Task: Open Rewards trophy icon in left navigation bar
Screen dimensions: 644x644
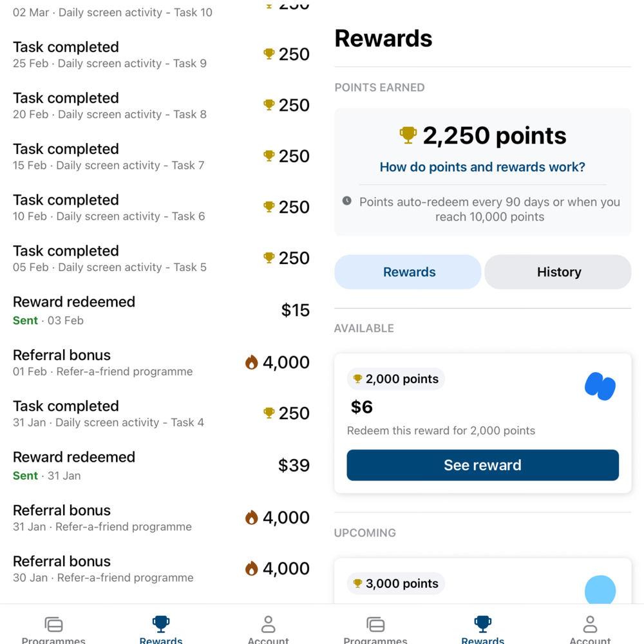Action: click(x=160, y=623)
